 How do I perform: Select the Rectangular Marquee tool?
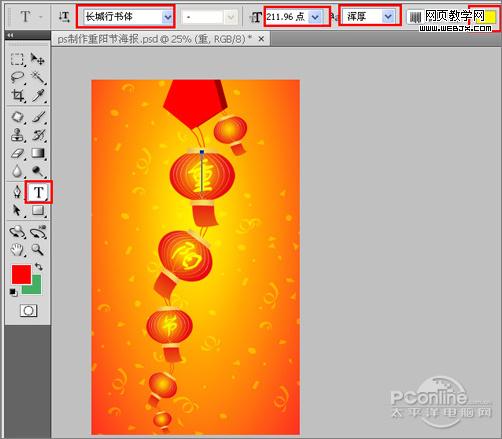pyautogui.click(x=17, y=59)
